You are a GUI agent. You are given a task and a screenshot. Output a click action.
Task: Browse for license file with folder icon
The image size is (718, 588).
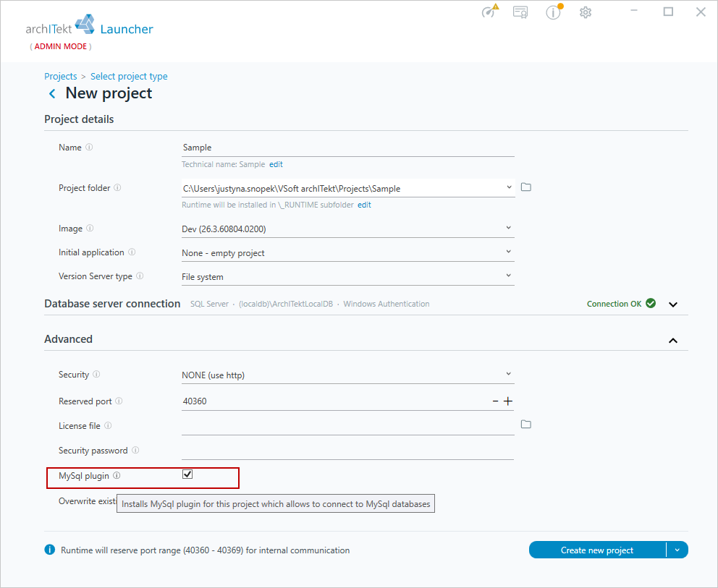(526, 425)
